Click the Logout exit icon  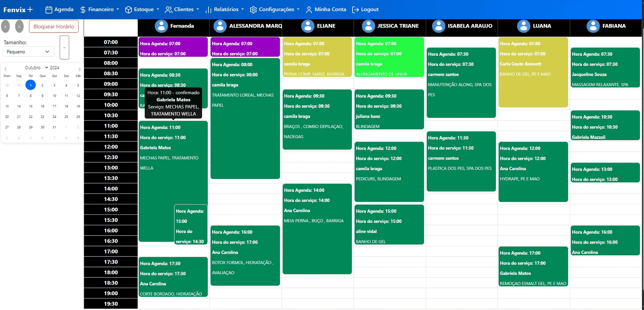click(x=355, y=9)
